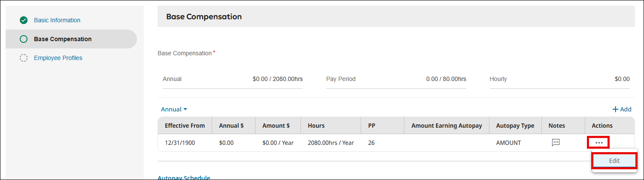Choose Edit from the actions menu
Image resolution: width=644 pixels, height=180 pixels.
click(x=614, y=161)
